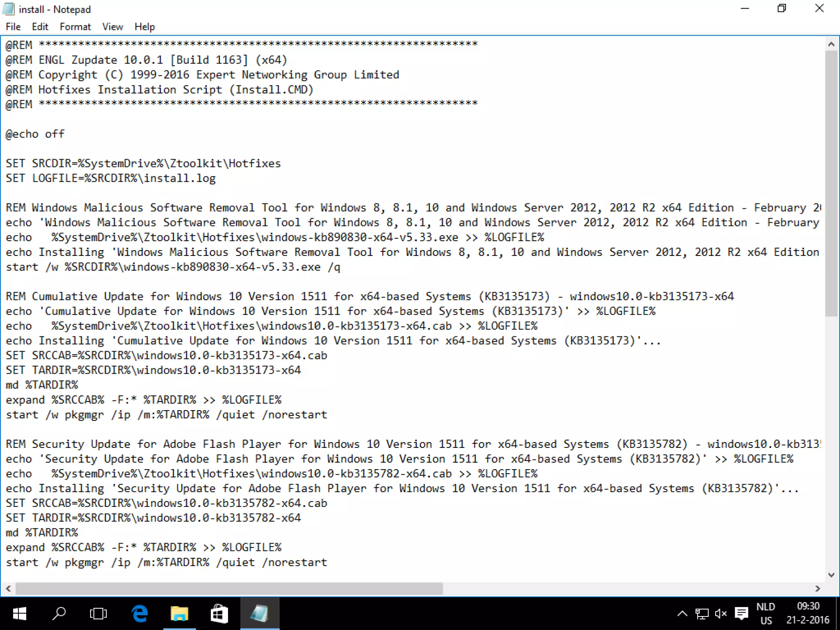The width and height of the screenshot is (840, 630).
Task: Click 'SET TARDIR=%SRCDIR%\windows10.0-kb3135173-x64' line
Action: tap(153, 370)
